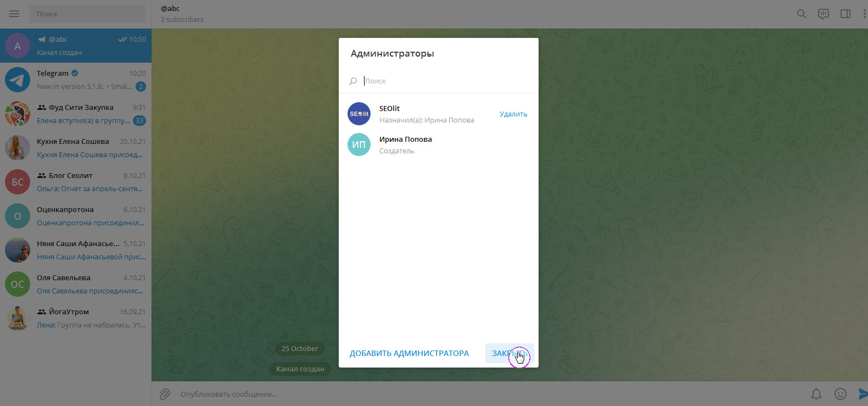Click ДОБАВИТЬ АДМИНИСТРАТОРА button
This screenshot has height=406, width=868.
[409, 353]
